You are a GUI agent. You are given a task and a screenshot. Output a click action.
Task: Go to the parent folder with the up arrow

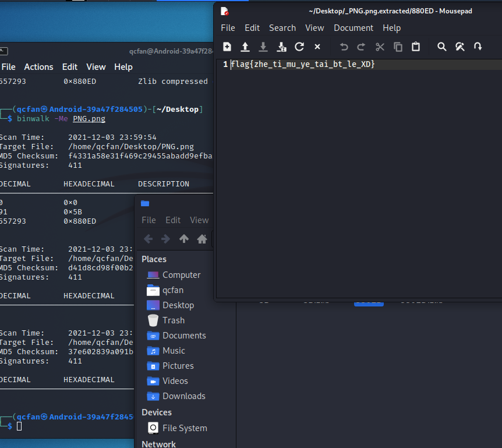click(x=184, y=239)
